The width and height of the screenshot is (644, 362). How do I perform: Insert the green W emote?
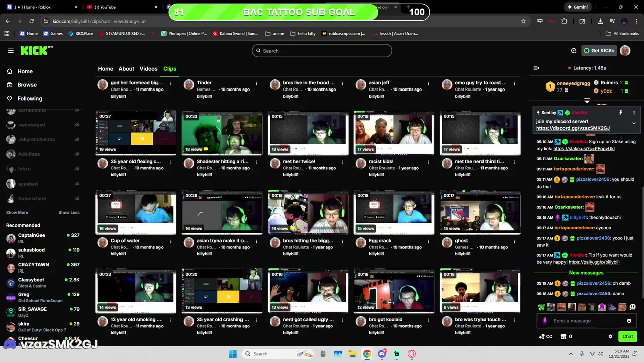(541, 307)
